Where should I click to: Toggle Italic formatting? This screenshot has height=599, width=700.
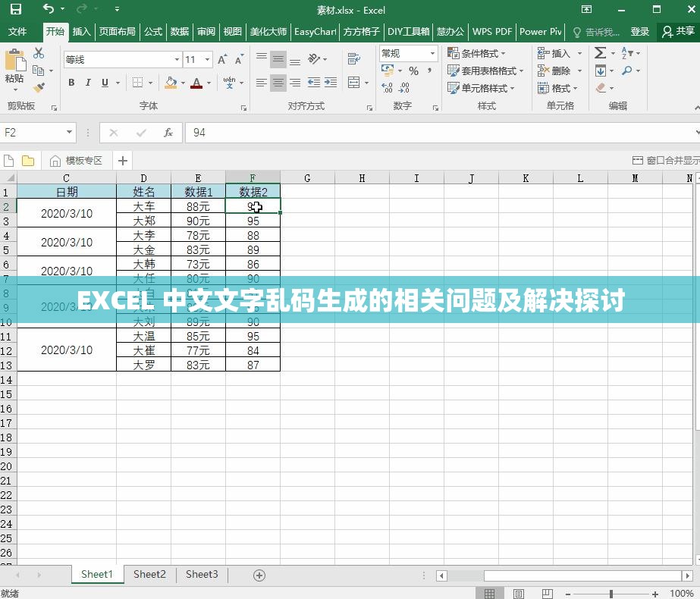point(88,83)
